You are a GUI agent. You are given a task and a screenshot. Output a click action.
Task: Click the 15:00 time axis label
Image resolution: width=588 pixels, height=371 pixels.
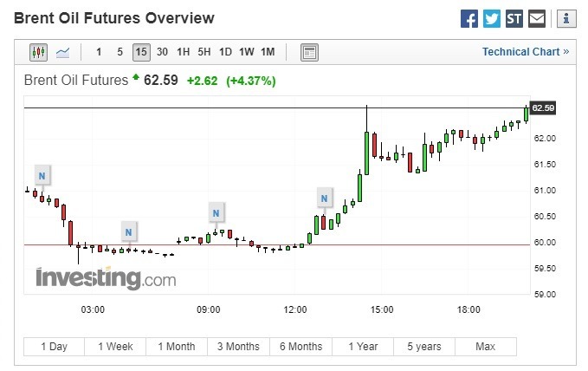pyautogui.click(x=382, y=309)
